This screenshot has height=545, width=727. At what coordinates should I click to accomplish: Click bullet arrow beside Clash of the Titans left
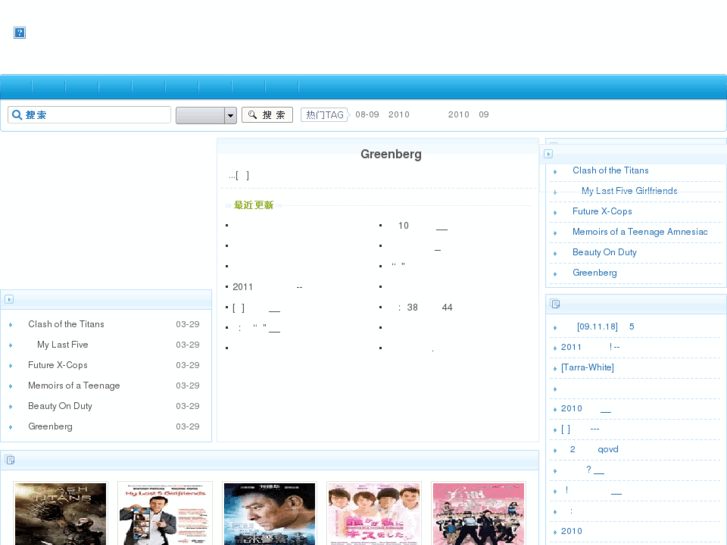tap(11, 325)
